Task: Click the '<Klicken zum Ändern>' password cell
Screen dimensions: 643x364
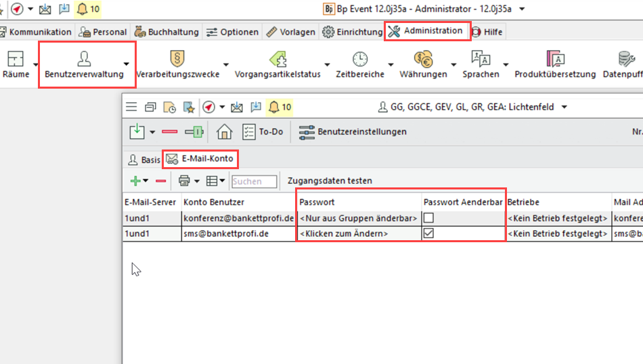Action: pos(358,233)
